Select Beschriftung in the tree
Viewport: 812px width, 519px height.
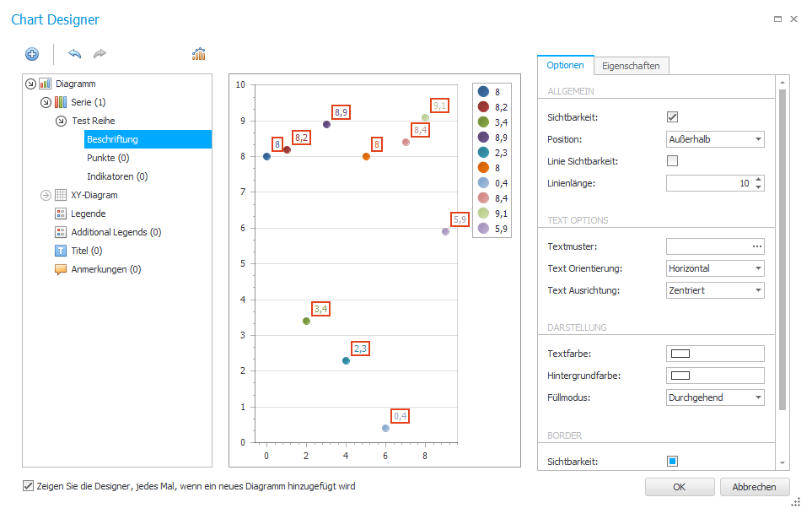pyautogui.click(x=148, y=139)
